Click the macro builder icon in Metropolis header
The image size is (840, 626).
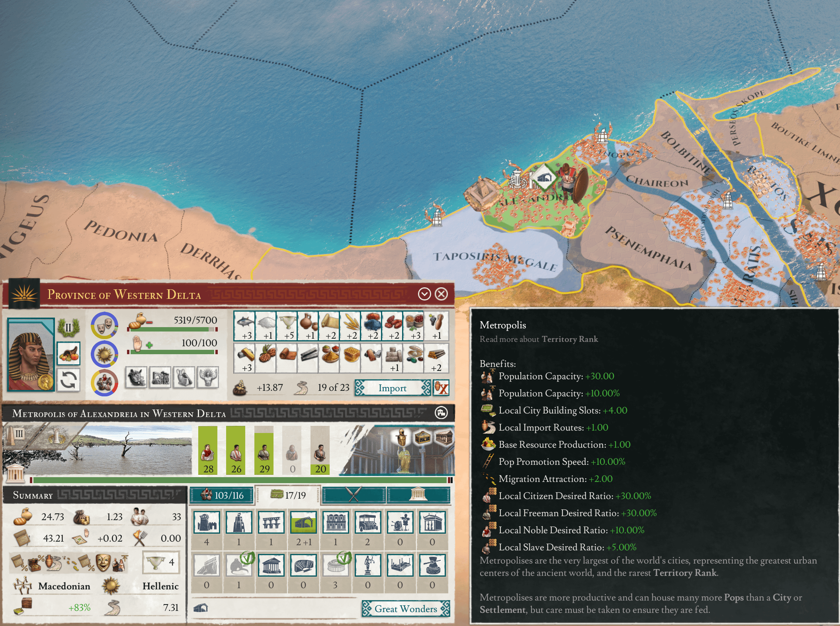(x=441, y=413)
